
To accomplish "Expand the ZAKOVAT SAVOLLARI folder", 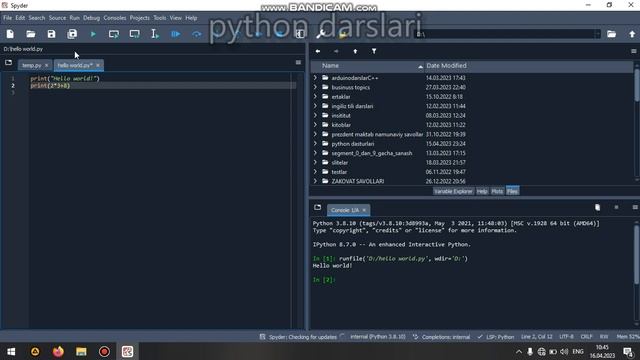I will [315, 181].
